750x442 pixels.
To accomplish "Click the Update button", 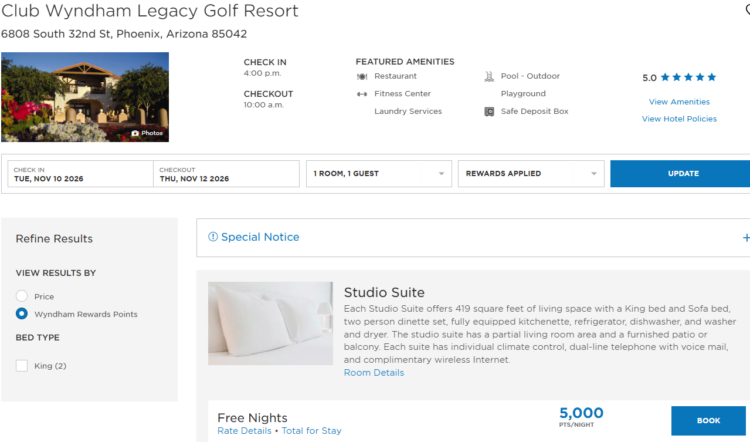I will [x=681, y=174].
